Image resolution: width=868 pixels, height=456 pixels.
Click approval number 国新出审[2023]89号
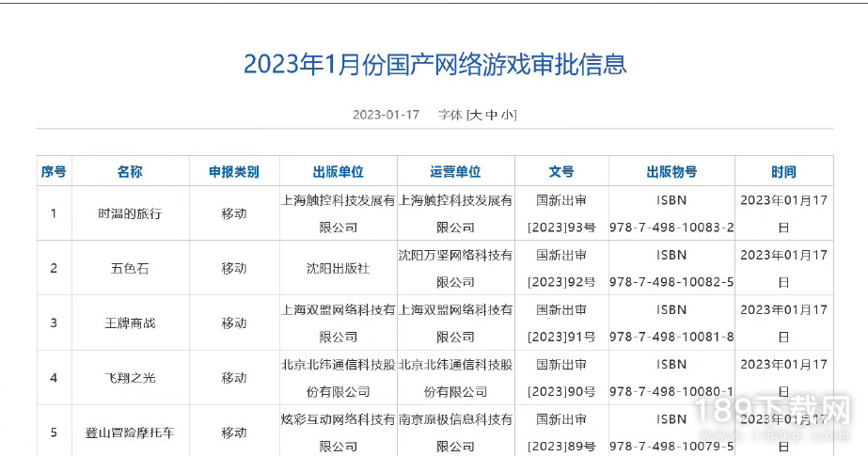(x=561, y=432)
